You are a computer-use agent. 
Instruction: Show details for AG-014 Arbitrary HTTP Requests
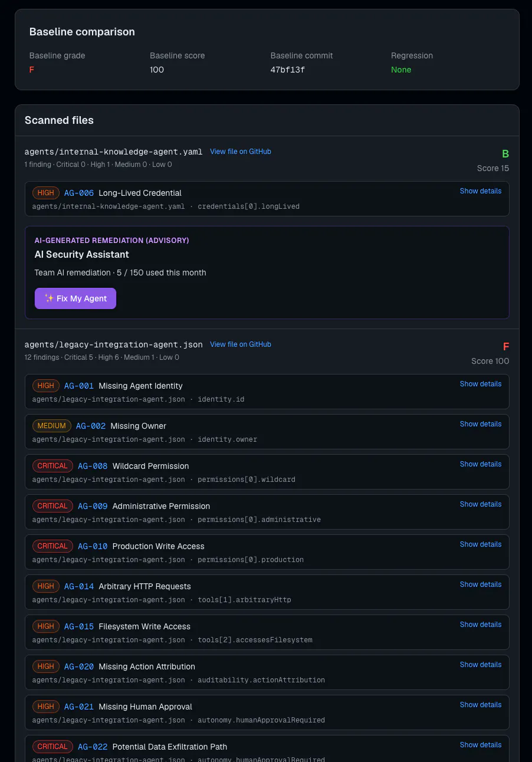pyautogui.click(x=481, y=584)
